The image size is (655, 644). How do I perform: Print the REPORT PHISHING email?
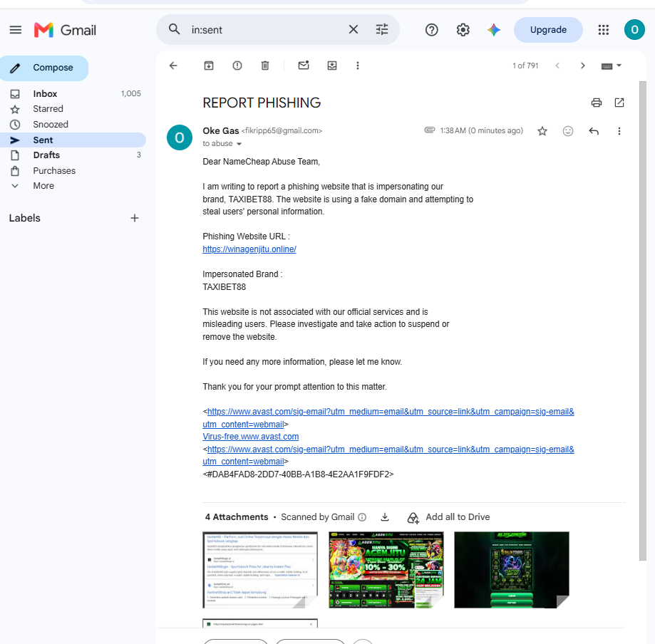click(x=596, y=103)
